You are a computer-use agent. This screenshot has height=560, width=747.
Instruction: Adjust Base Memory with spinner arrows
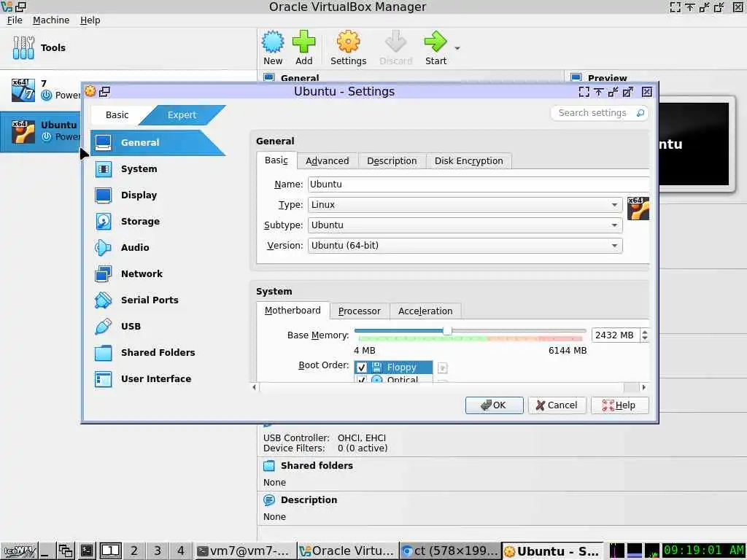click(x=645, y=335)
